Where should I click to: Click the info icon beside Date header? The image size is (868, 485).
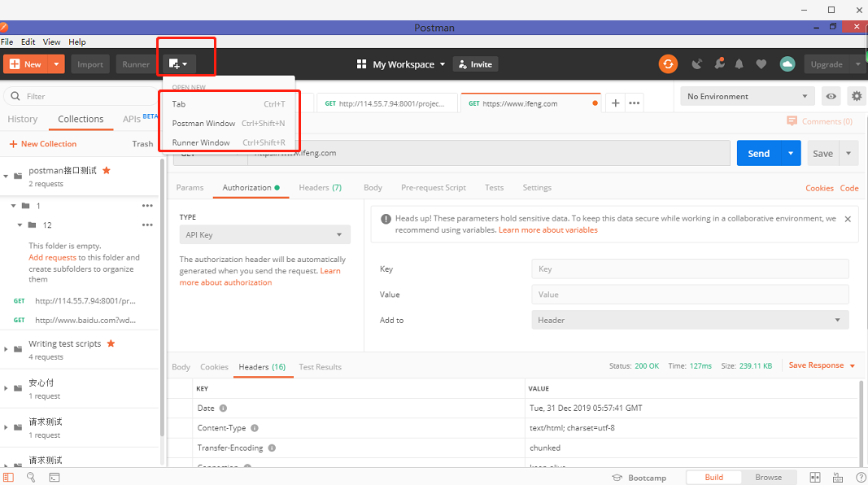pos(223,408)
